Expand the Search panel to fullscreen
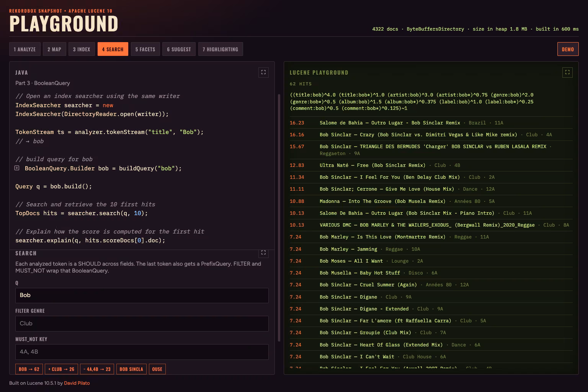This screenshot has width=588, height=392. tap(263, 253)
